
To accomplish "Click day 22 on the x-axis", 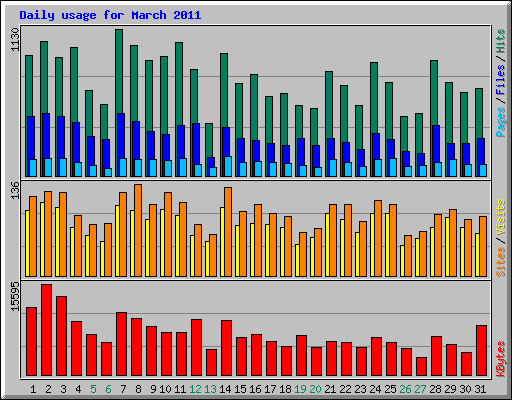I will coord(345,389).
